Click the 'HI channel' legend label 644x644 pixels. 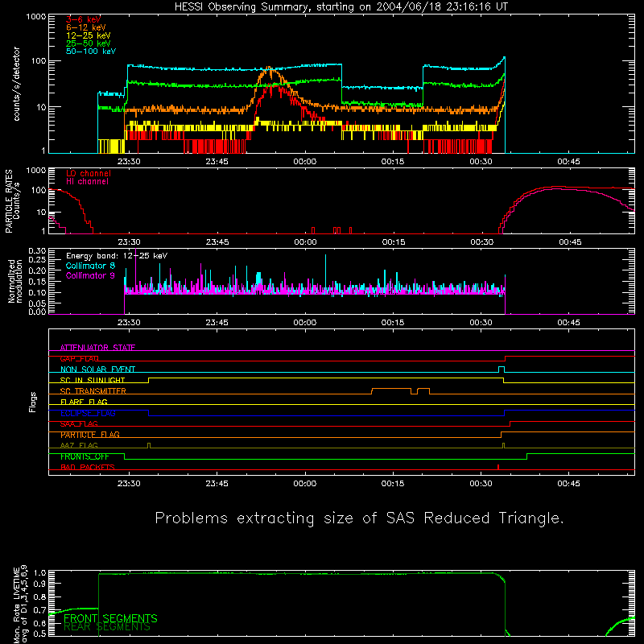[x=87, y=182]
